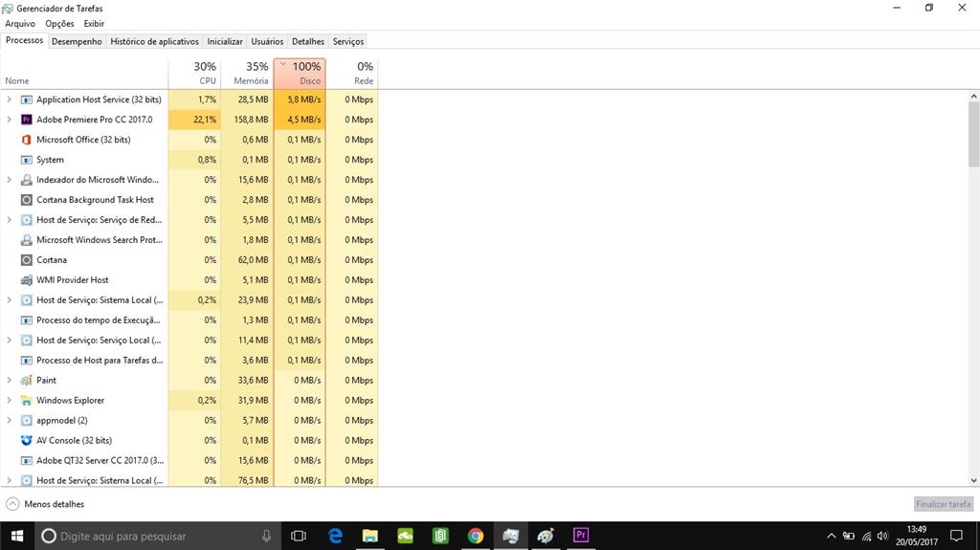Image resolution: width=980 pixels, height=550 pixels.
Task: Click the appmodel (2) process icon
Action: [26, 420]
